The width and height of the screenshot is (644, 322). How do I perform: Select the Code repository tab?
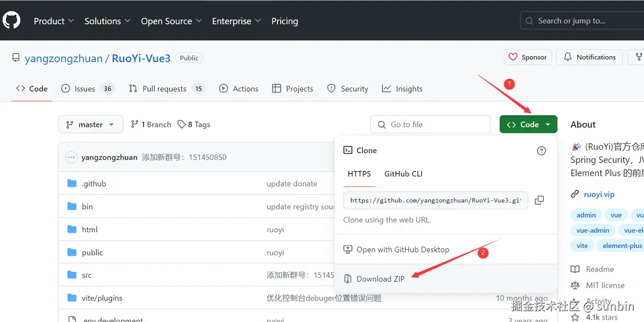(32, 89)
